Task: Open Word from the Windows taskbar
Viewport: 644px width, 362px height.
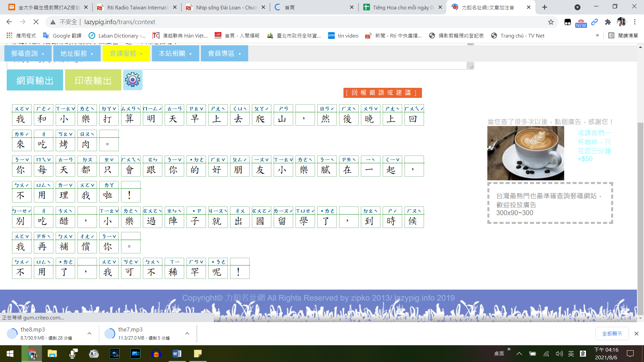Action: [177, 354]
